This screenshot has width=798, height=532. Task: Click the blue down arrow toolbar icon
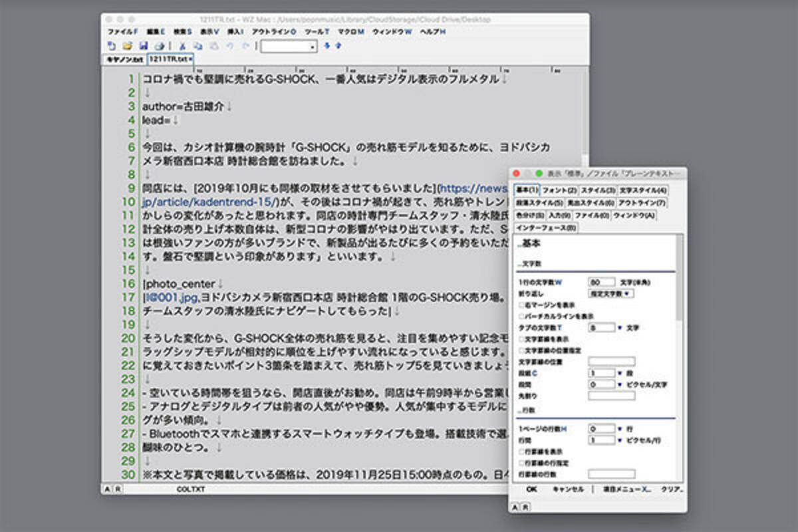tap(327, 46)
